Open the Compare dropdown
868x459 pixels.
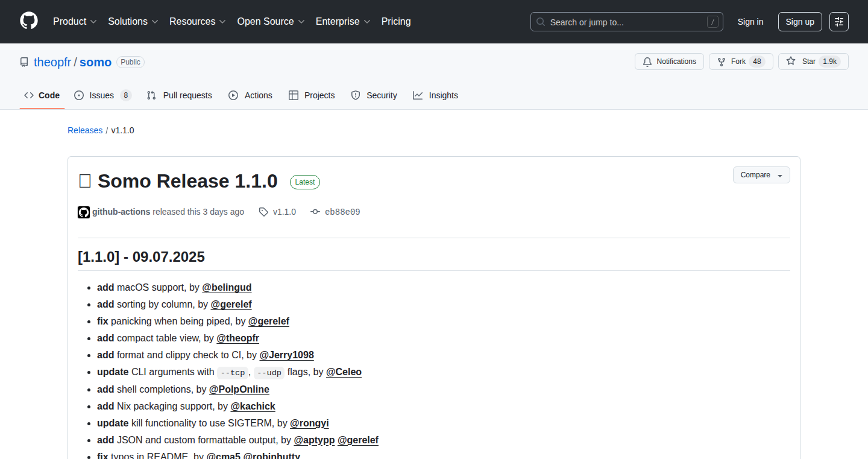pos(761,175)
